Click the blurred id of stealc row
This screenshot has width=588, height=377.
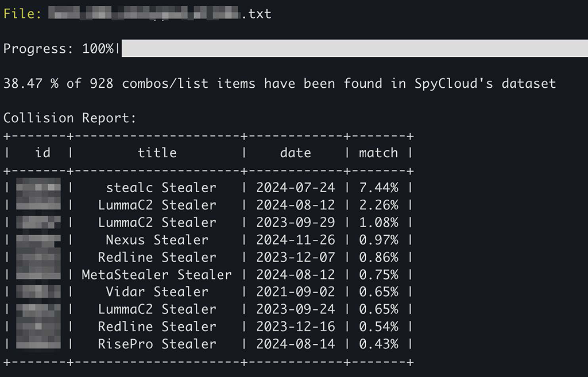tap(38, 188)
